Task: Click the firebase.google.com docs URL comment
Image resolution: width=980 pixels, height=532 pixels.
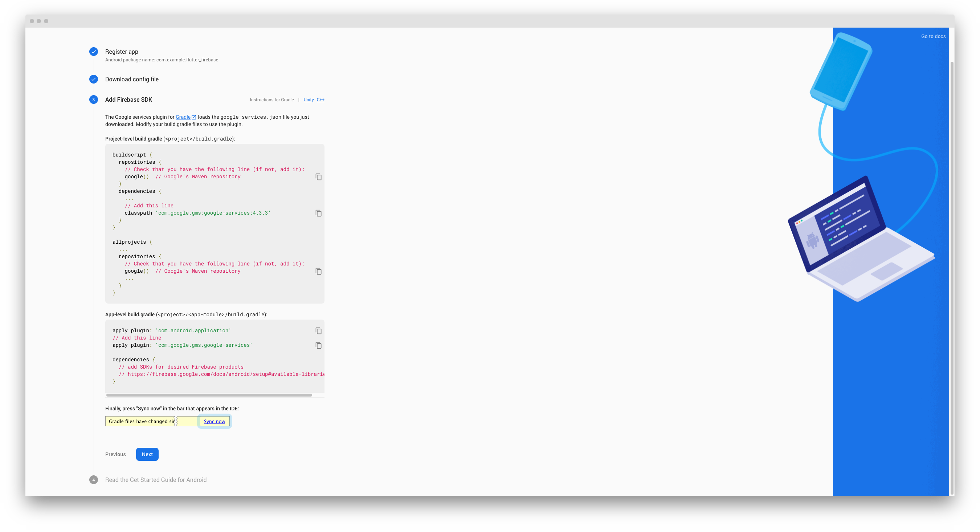Action: pos(222,374)
